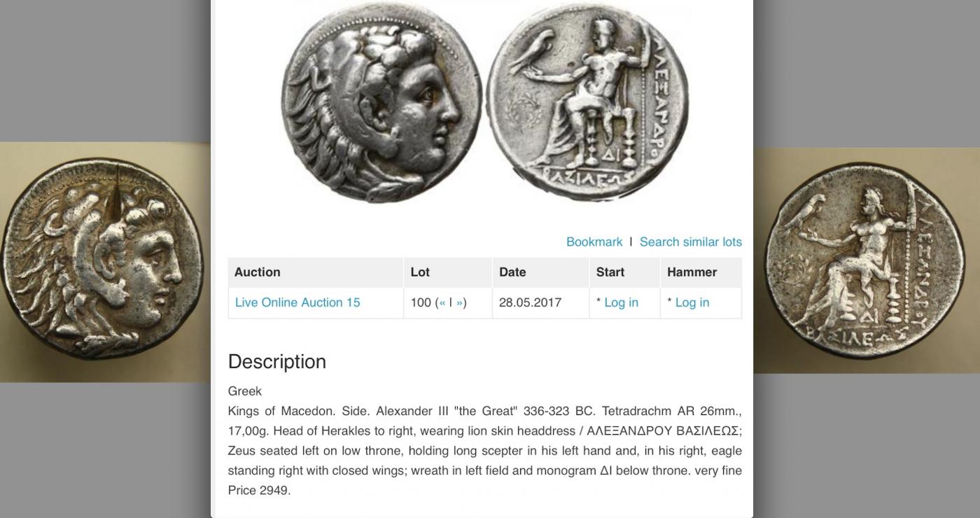The height and width of the screenshot is (518, 980).
Task: Click the lot number 100
Action: click(421, 302)
